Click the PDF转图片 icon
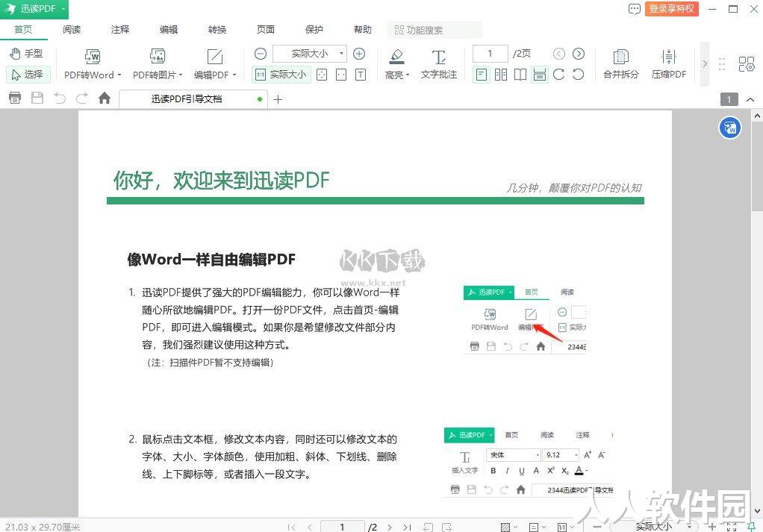Screen dimensions: 763x532 [158, 57]
